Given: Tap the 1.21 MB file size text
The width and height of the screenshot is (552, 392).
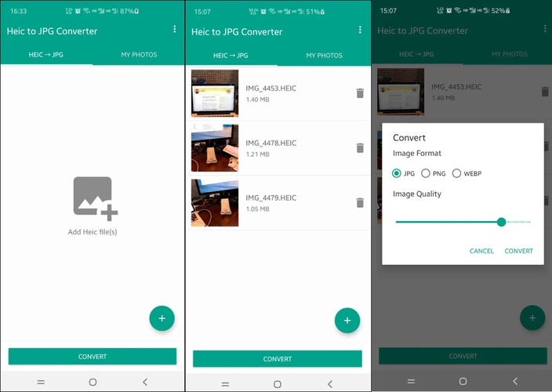Looking at the screenshot, I should (x=258, y=154).
